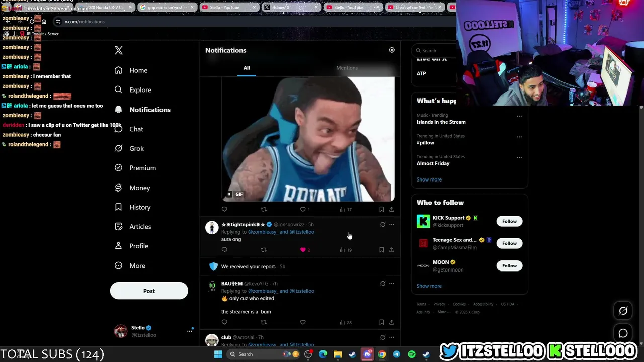Screen dimensions: 644x362
Task: Open the floating messages chat button
Action: [x=623, y=333]
